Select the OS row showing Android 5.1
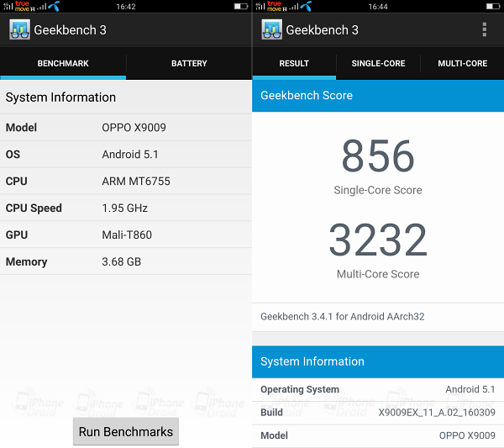The image size is (504, 448). 126,155
